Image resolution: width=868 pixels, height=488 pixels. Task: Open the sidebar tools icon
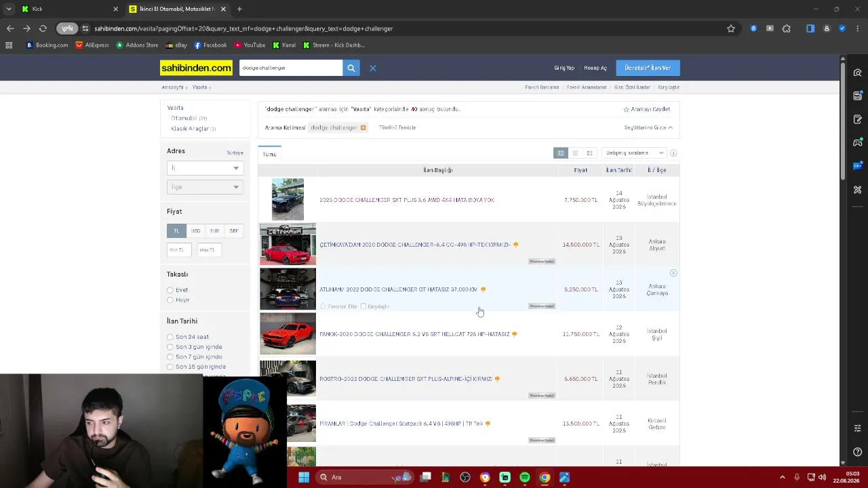pyautogui.click(x=858, y=190)
